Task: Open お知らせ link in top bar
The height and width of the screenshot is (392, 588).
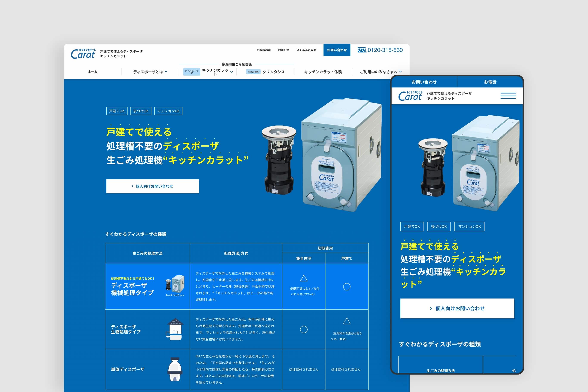Action: [x=283, y=50]
